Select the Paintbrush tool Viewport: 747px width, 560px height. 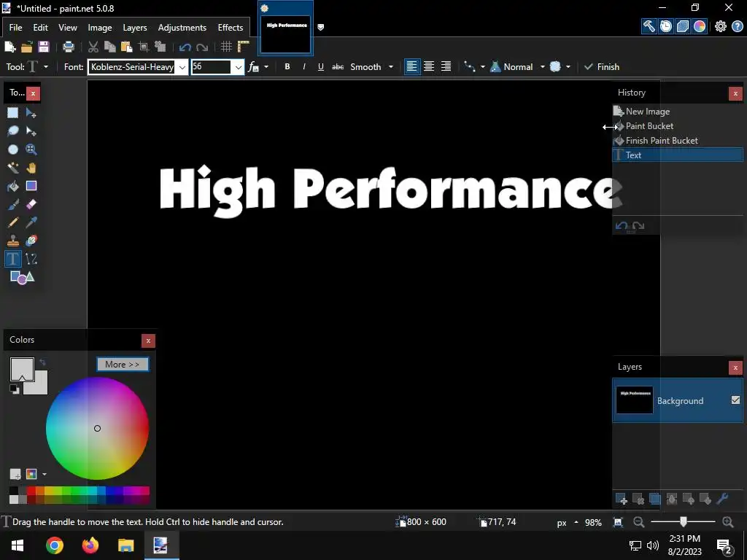point(13,204)
